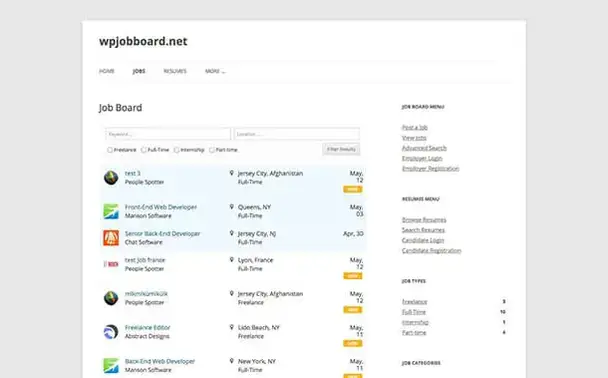This screenshot has height=378, width=608.
Task: Select Part-time under Job Types
Action: 414,332
